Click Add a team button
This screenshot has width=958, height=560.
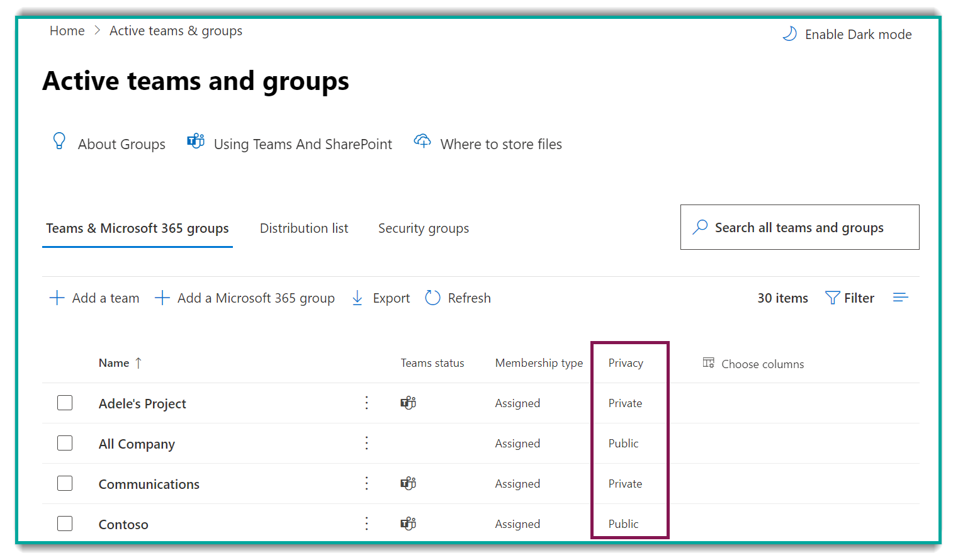click(94, 298)
